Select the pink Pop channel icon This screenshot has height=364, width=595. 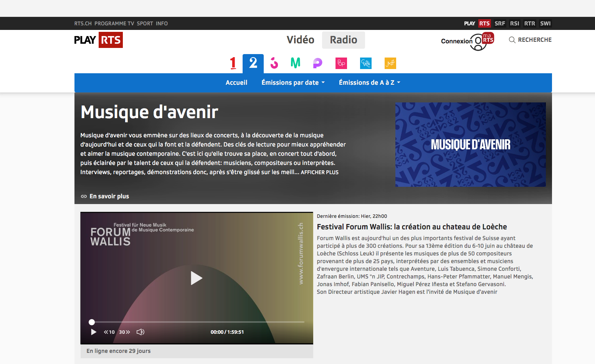(341, 63)
